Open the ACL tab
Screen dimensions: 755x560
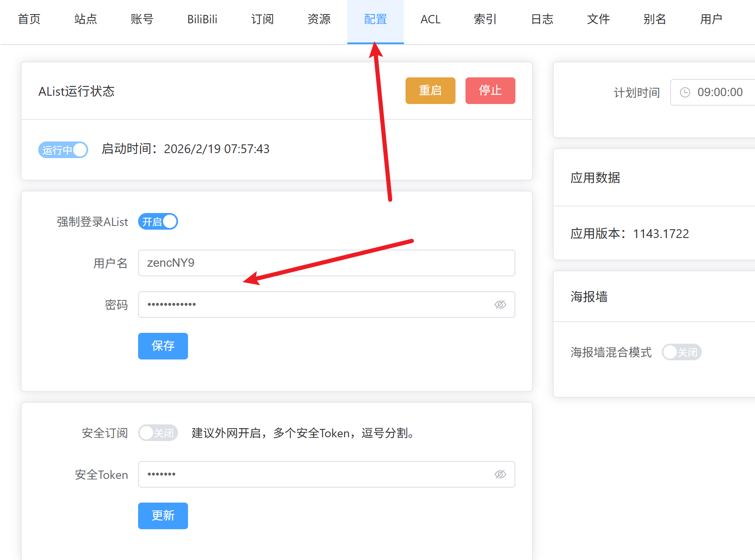(x=430, y=20)
